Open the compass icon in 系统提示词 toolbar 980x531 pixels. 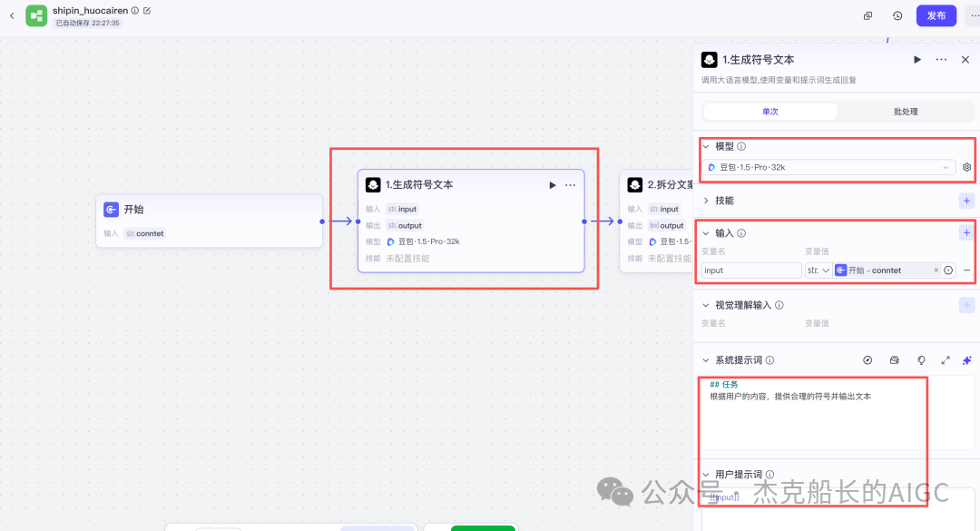(x=867, y=360)
